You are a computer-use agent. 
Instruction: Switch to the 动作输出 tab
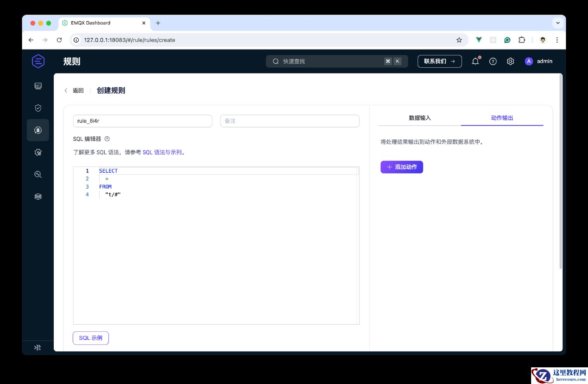pyautogui.click(x=502, y=118)
